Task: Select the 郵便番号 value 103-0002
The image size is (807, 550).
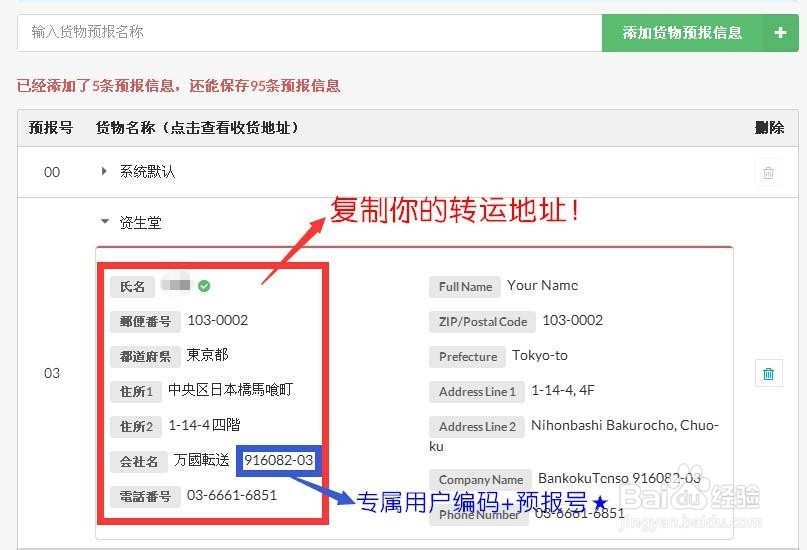Action: tap(218, 320)
